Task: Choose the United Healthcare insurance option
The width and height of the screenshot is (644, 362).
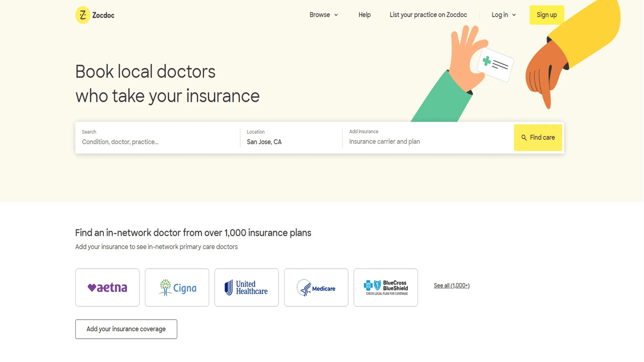Action: coord(246,287)
